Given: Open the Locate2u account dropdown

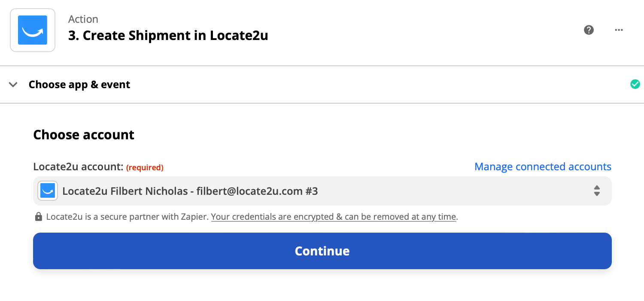Looking at the screenshot, I should (x=322, y=191).
